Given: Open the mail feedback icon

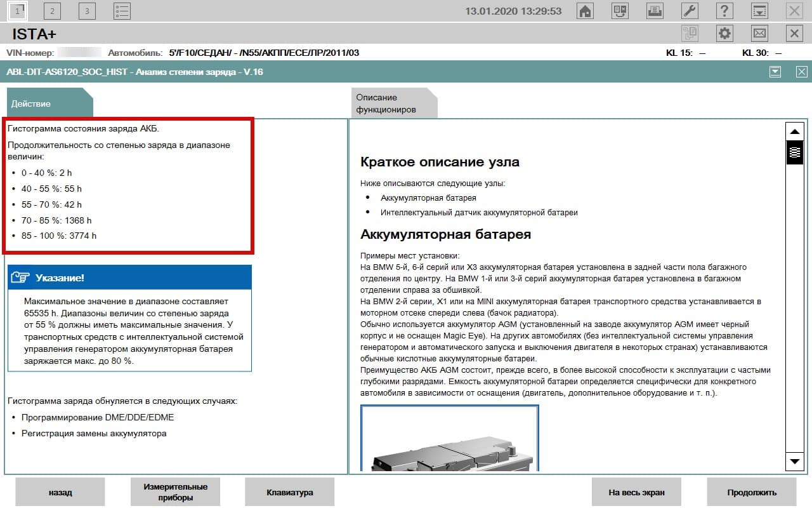Looking at the screenshot, I should pos(759,33).
